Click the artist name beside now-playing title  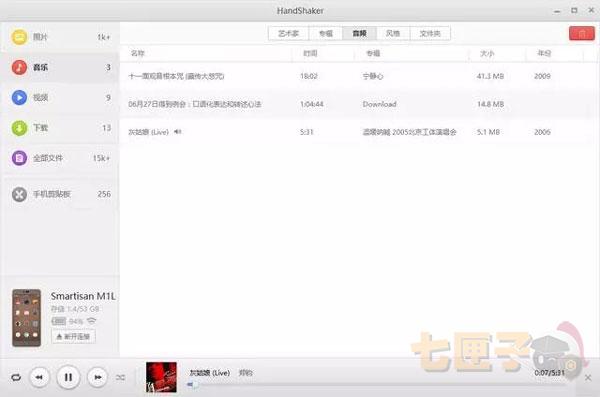tap(245, 372)
